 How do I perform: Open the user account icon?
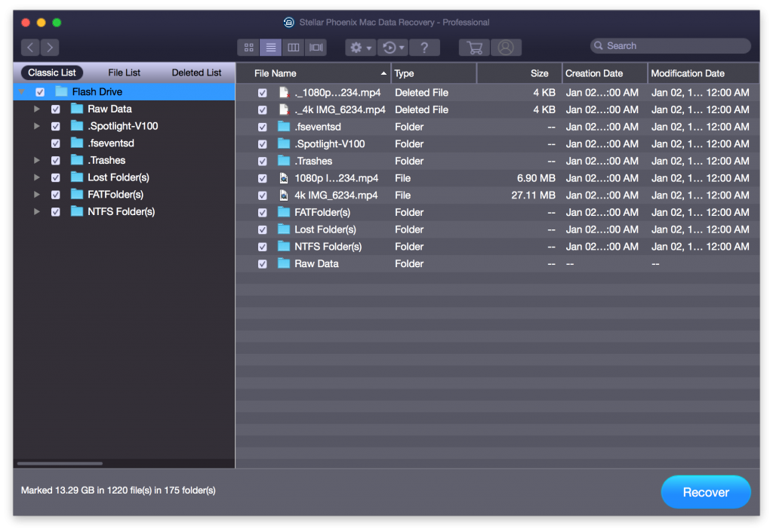(506, 48)
